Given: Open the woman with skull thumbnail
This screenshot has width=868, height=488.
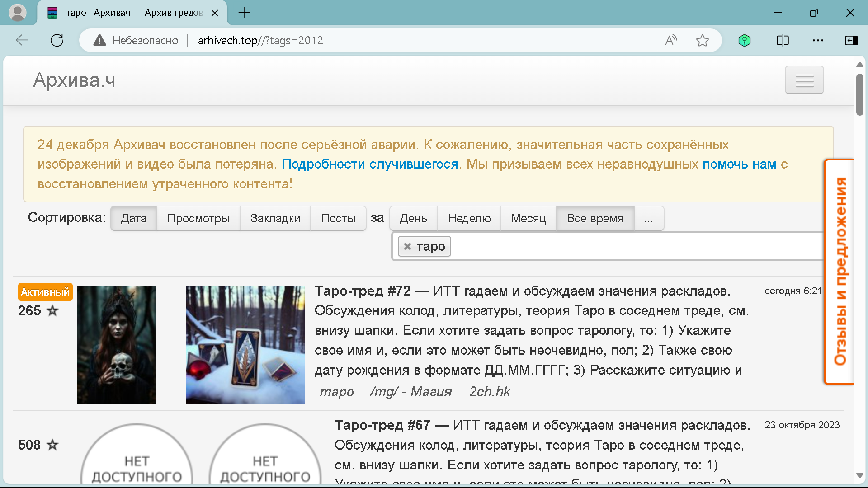Looking at the screenshot, I should tap(116, 345).
